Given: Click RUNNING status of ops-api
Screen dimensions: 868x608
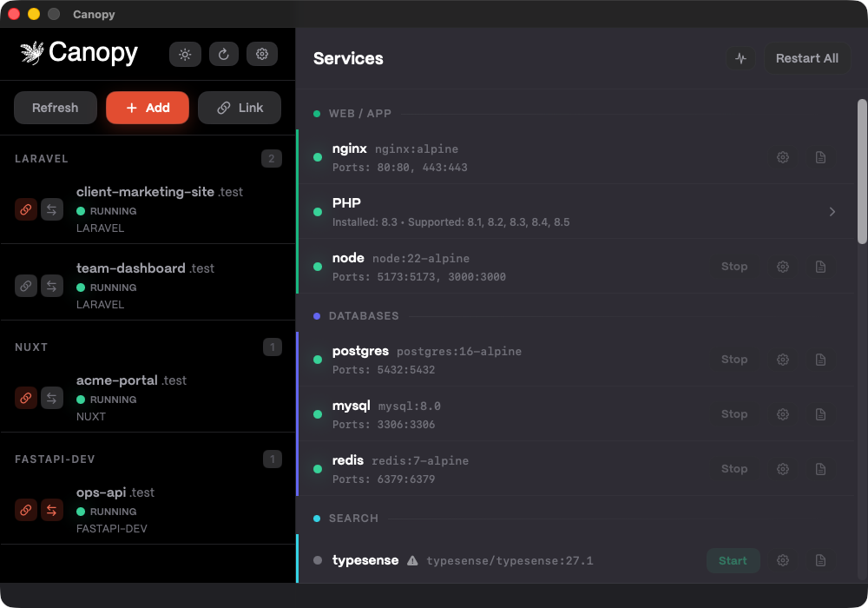Looking at the screenshot, I should [113, 512].
